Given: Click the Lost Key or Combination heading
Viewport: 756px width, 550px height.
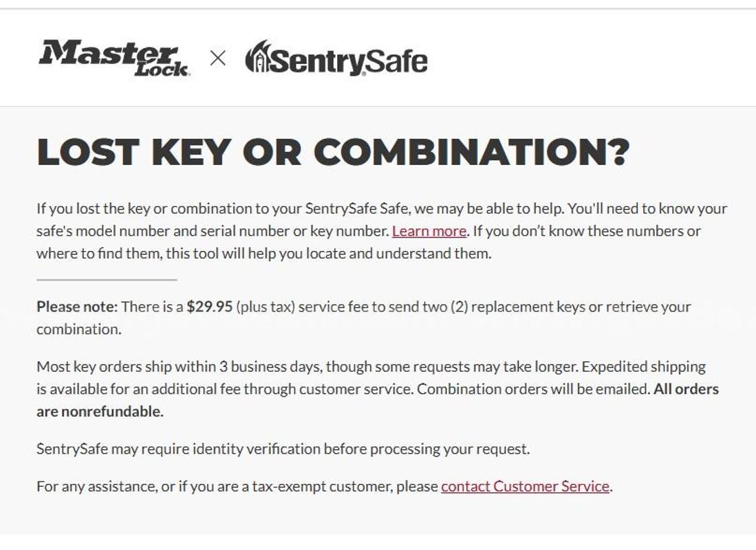Looking at the screenshot, I should [333, 152].
